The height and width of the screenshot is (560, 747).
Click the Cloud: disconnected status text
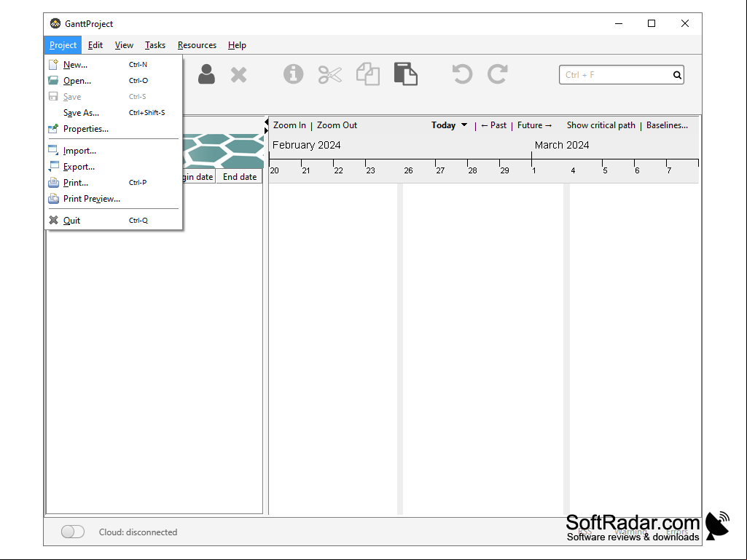138,532
